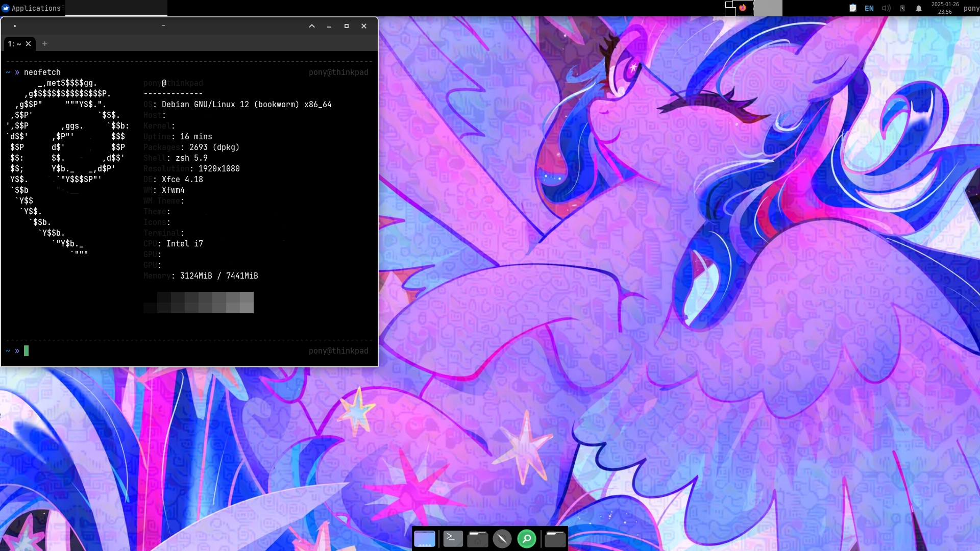980x551 pixels.
Task: Select the blank window button in the top panel
Action: coord(116,8)
